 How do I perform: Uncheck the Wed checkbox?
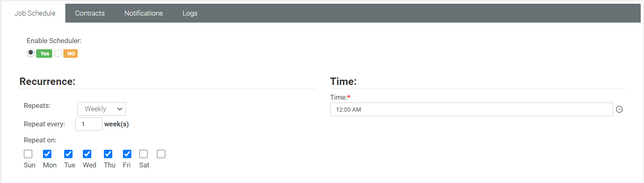(x=87, y=154)
